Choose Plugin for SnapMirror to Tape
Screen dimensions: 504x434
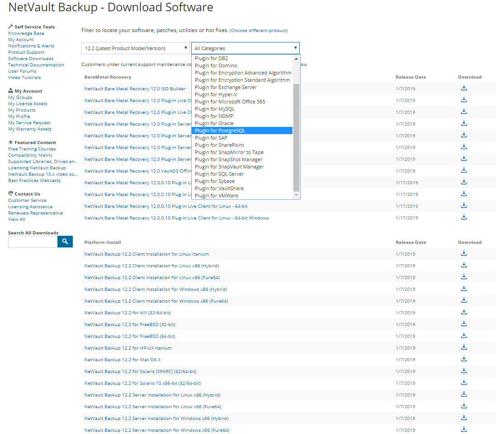click(242, 152)
